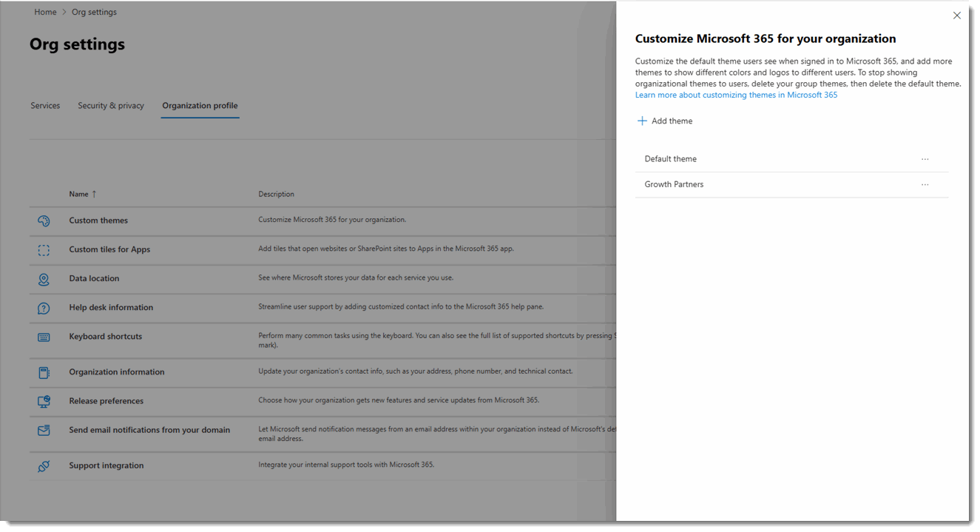Click 'Customize Microsoft 365 for your organization.' description

click(x=332, y=220)
